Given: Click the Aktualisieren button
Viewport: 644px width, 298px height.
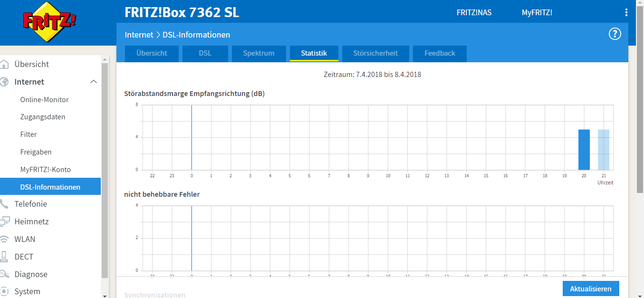Looking at the screenshot, I should [x=591, y=289].
